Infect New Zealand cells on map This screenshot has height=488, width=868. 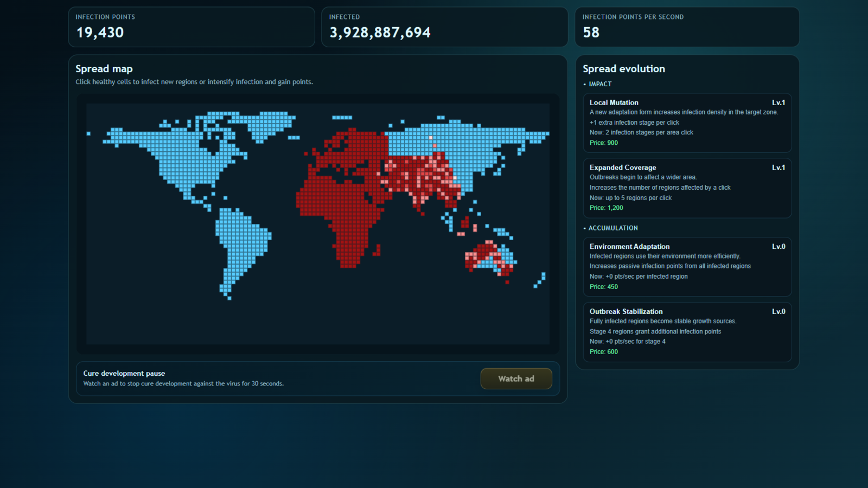540,280
